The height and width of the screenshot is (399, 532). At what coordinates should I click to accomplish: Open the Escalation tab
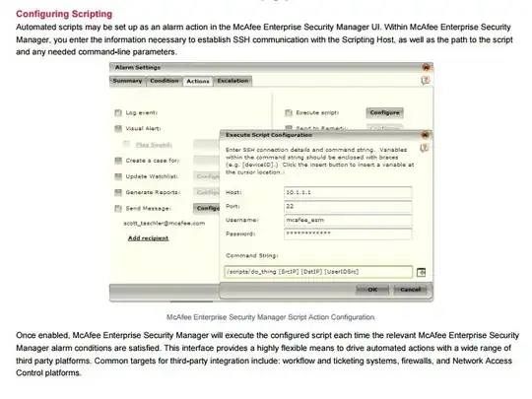pos(233,81)
